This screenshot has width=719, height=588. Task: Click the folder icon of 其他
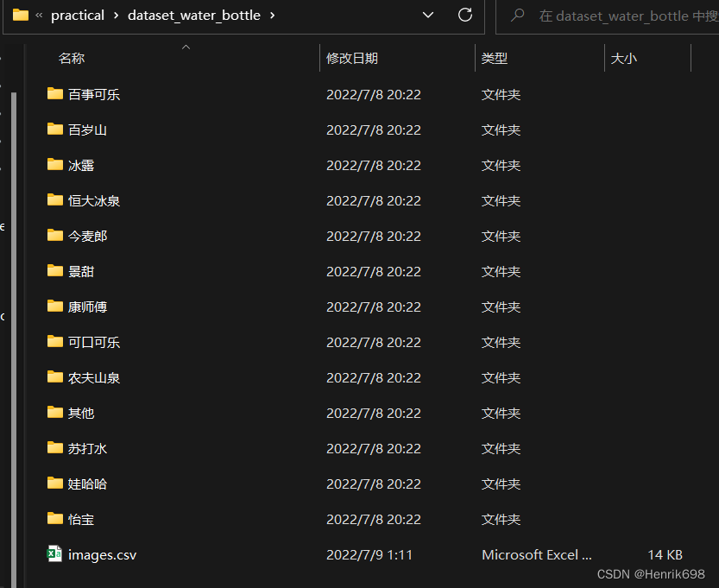coord(55,413)
